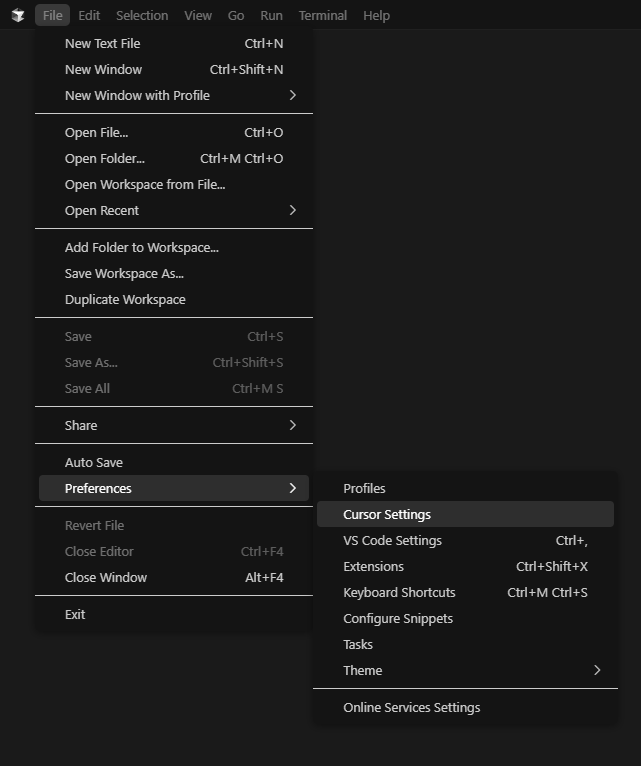Expand the Theme submenu

point(465,669)
